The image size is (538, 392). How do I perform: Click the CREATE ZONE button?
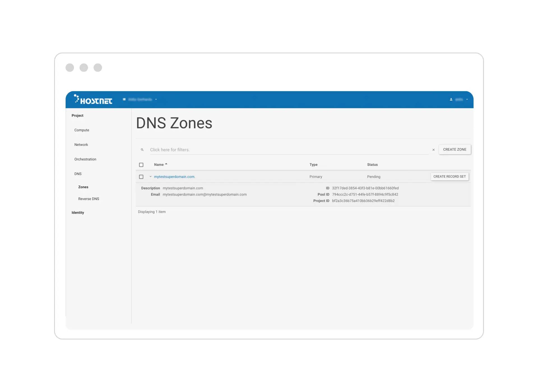pyautogui.click(x=454, y=150)
